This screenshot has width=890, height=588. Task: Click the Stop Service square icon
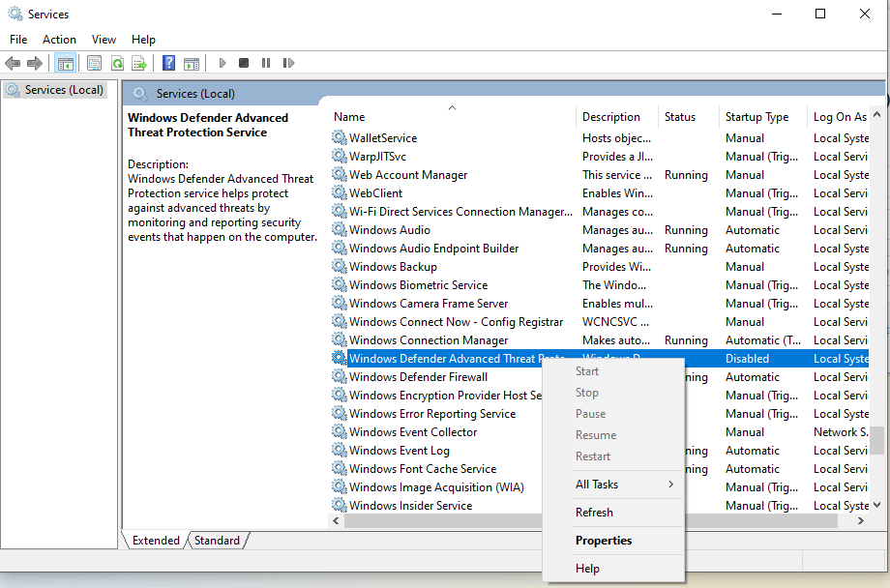(x=244, y=63)
